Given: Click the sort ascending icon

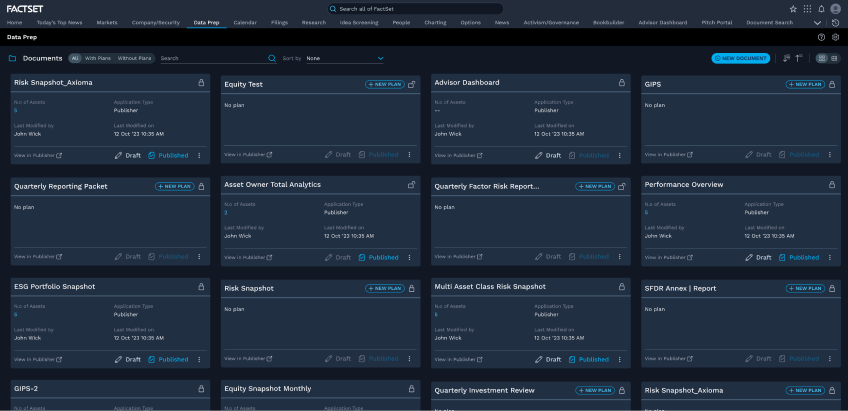Looking at the screenshot, I should (x=798, y=58).
